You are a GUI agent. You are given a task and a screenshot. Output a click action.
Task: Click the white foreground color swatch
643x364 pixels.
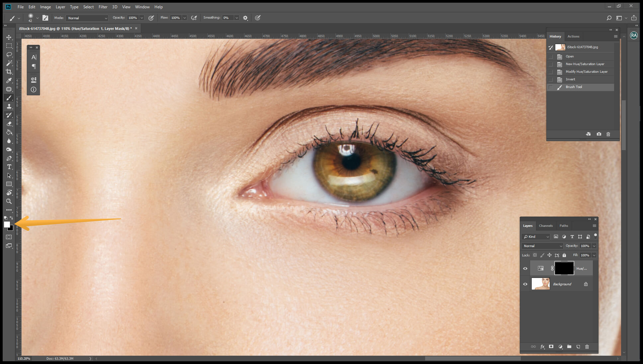tap(7, 225)
